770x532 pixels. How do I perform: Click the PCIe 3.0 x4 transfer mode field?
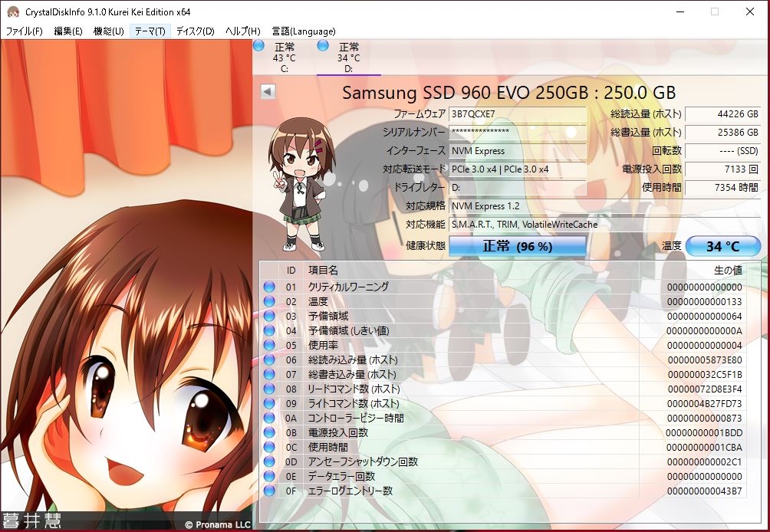[518, 169]
